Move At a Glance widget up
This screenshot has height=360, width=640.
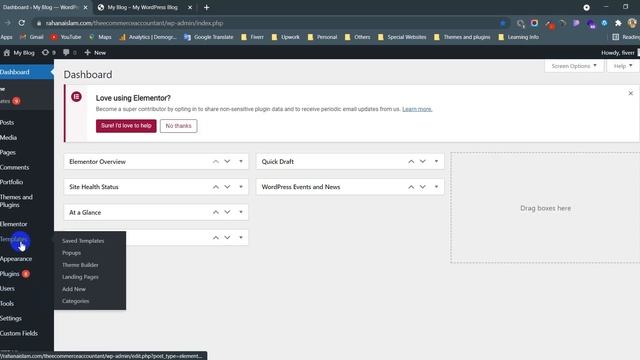[216, 212]
